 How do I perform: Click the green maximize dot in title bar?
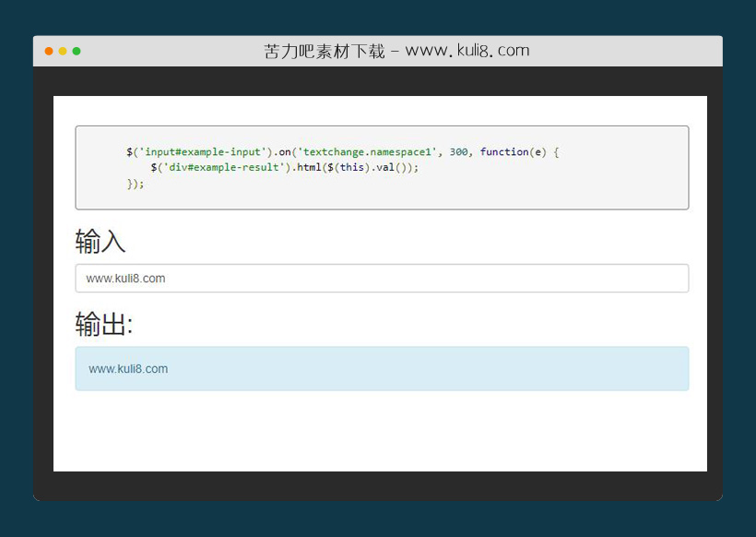77,51
